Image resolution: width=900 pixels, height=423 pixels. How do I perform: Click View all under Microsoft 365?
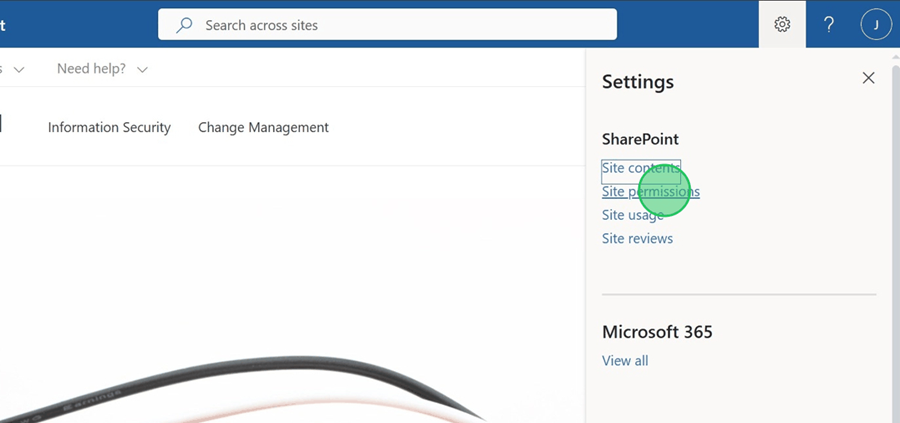click(625, 360)
